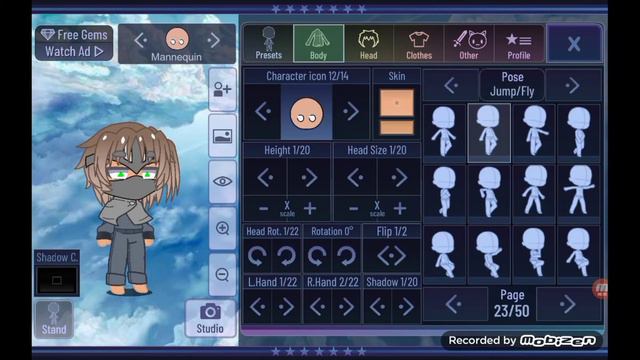Select the character icon face preview
The image size is (640, 360).
pos(307,113)
